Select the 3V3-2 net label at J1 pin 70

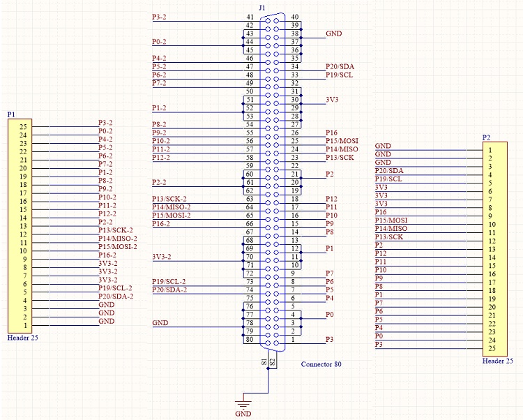[162, 257]
